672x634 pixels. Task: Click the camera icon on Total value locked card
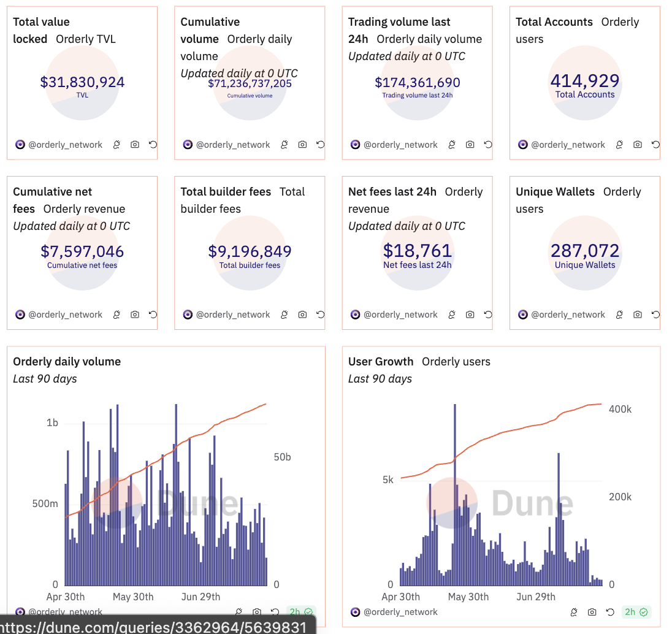click(135, 145)
